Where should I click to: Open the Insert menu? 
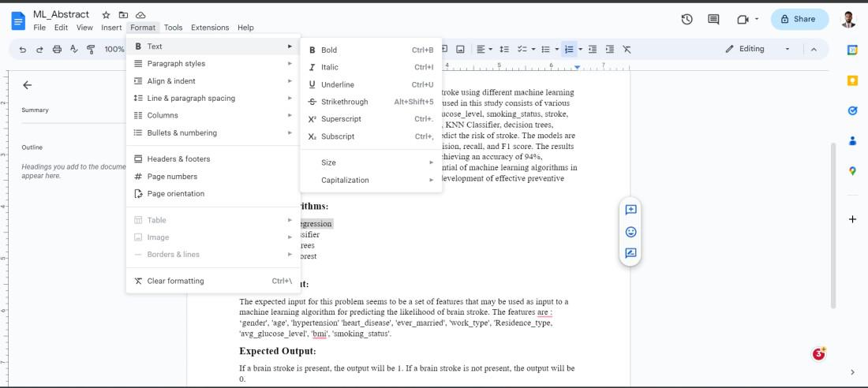[x=111, y=28]
